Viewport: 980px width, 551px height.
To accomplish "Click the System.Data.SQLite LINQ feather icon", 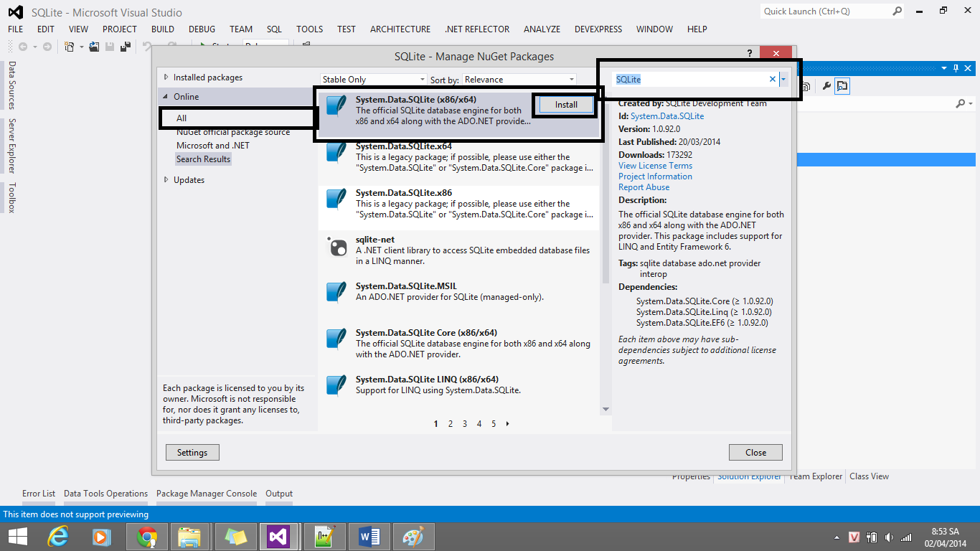I will [x=336, y=386].
